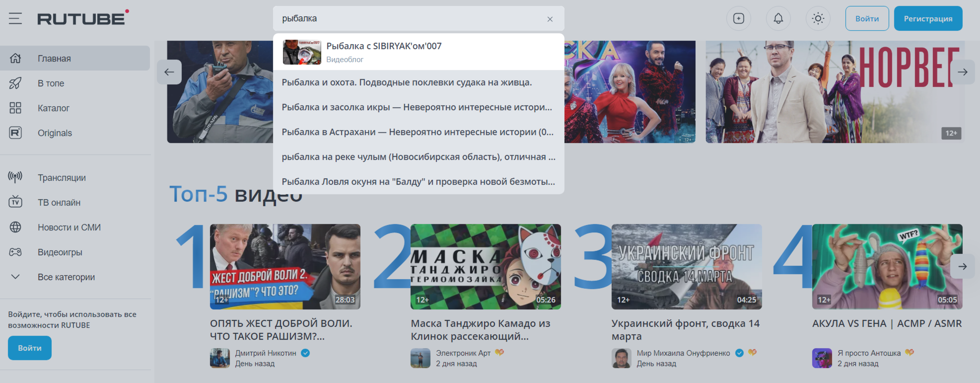Open title ОПЯТЬ ЖЕСТ ДОБРОЙ ВОЛИ
Screen dimensions: 980x383
[281, 330]
